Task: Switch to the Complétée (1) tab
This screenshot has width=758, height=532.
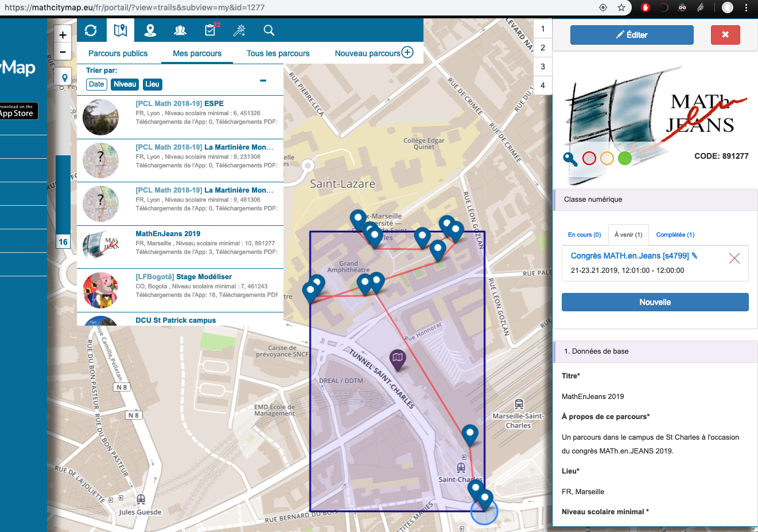Action: (675, 234)
